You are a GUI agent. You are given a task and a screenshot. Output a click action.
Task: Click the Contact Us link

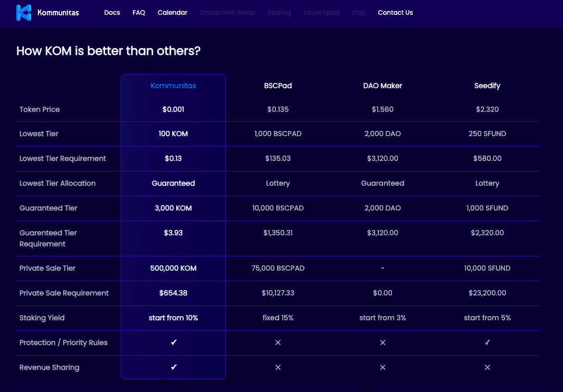[x=395, y=13]
